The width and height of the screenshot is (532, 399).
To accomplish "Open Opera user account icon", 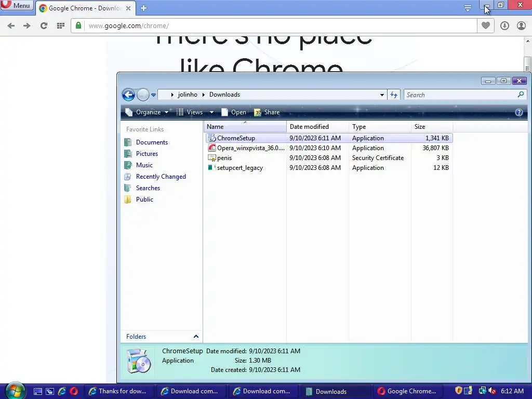I will pos(521,26).
